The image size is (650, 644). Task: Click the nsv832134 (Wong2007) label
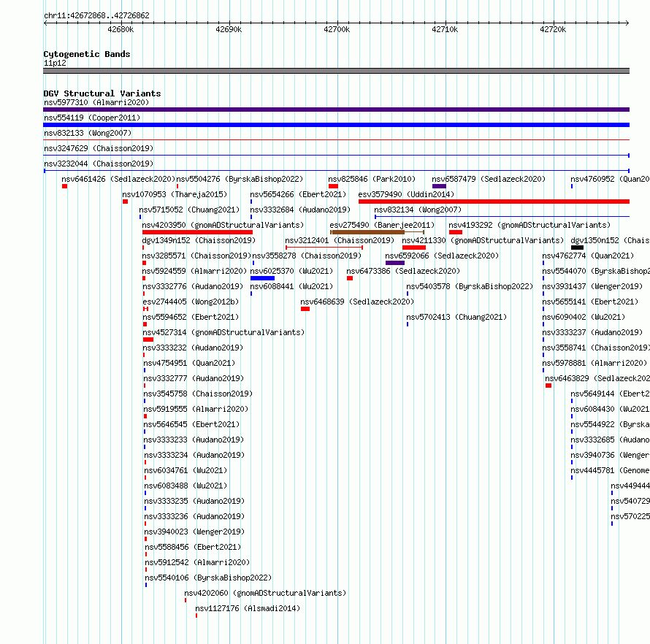418,210
